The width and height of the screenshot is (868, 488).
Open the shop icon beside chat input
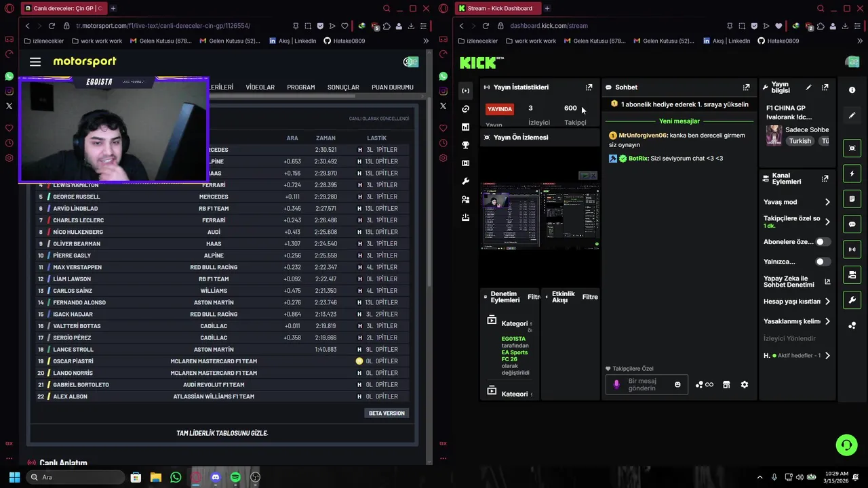726,385
